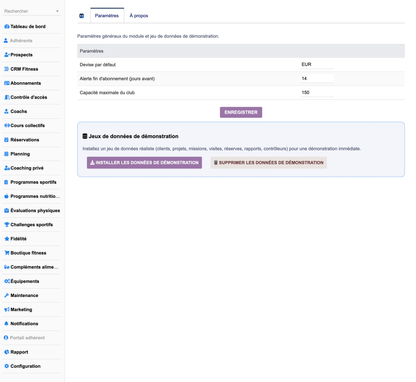Click the Fidélité star icon
The image size is (416, 382).
(x=6, y=239)
